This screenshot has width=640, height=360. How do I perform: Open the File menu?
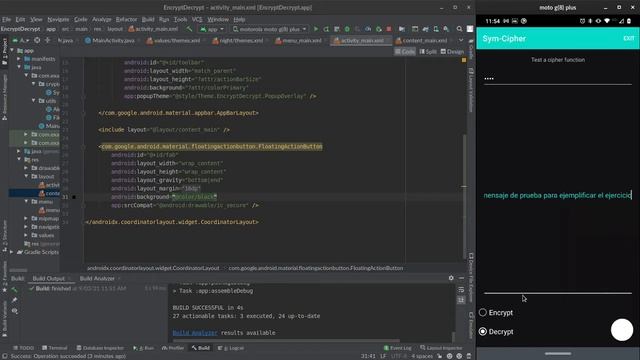coord(7,19)
